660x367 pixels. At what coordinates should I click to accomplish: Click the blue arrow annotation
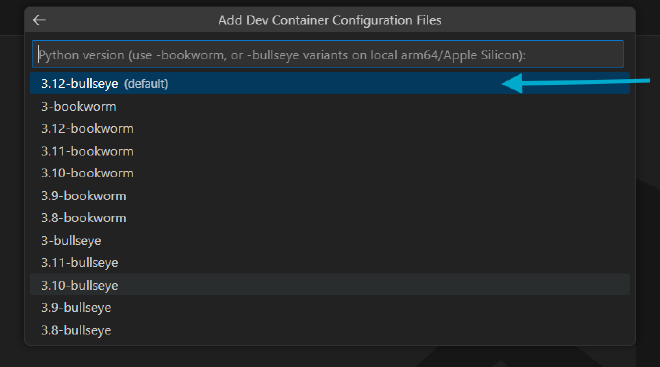(x=576, y=82)
